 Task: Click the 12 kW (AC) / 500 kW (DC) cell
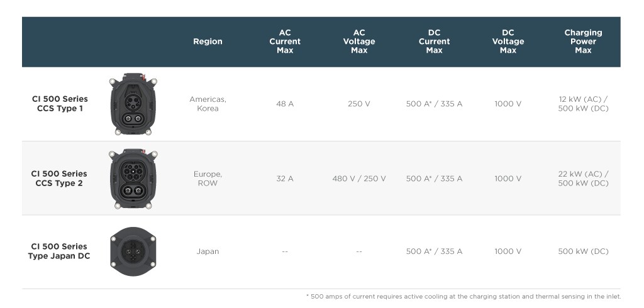583,104
